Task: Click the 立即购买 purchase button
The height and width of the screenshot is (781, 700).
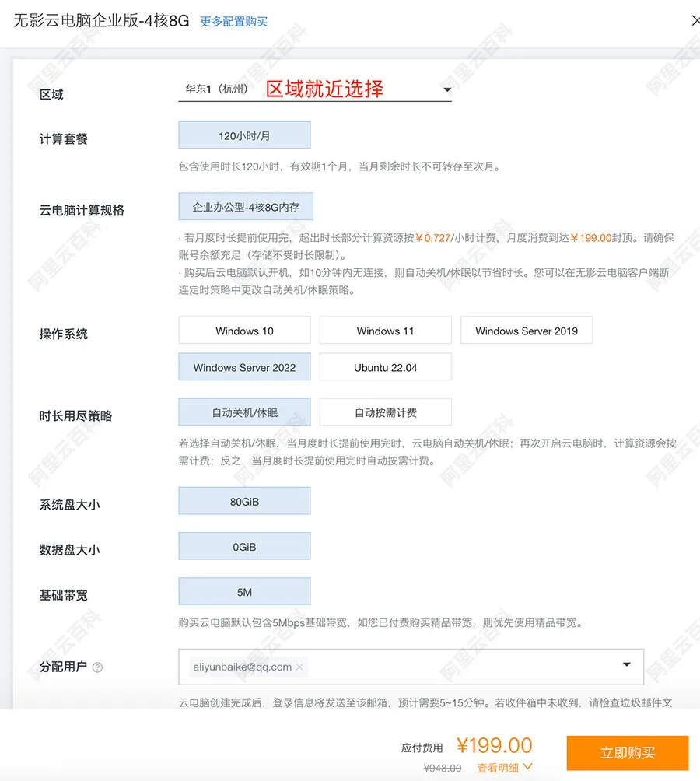Action: [627, 752]
